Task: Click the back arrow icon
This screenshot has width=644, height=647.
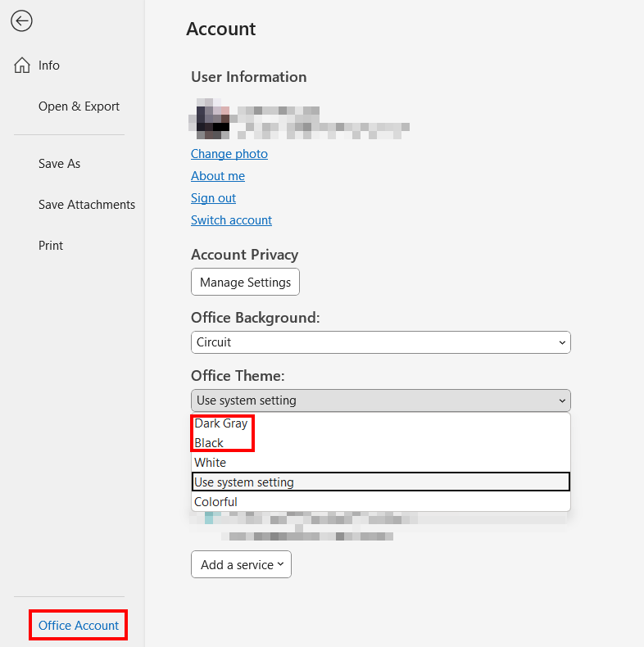Action: click(x=21, y=21)
